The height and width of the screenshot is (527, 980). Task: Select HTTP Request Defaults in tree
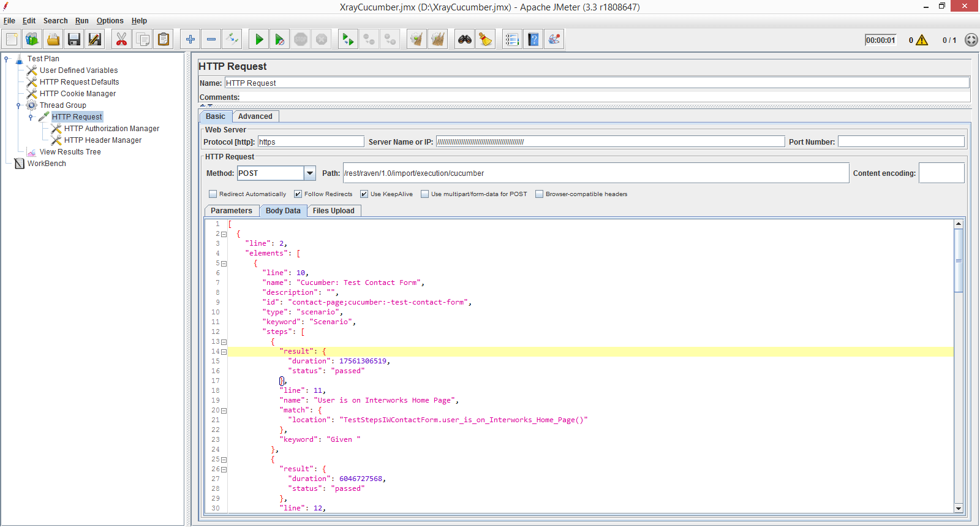coord(79,82)
